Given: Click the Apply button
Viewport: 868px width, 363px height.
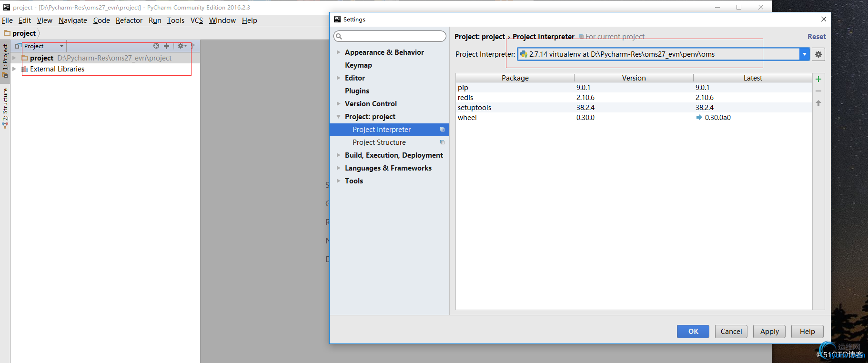Looking at the screenshot, I should (769, 332).
